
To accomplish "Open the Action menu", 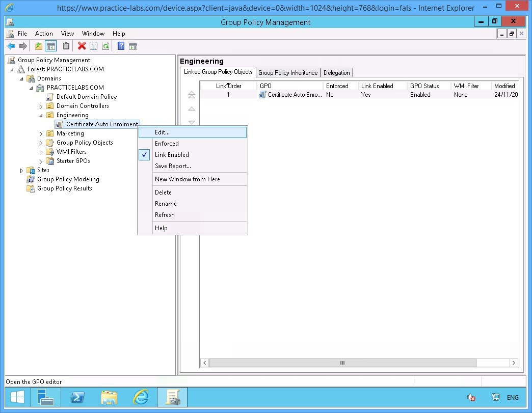I will 44,33.
